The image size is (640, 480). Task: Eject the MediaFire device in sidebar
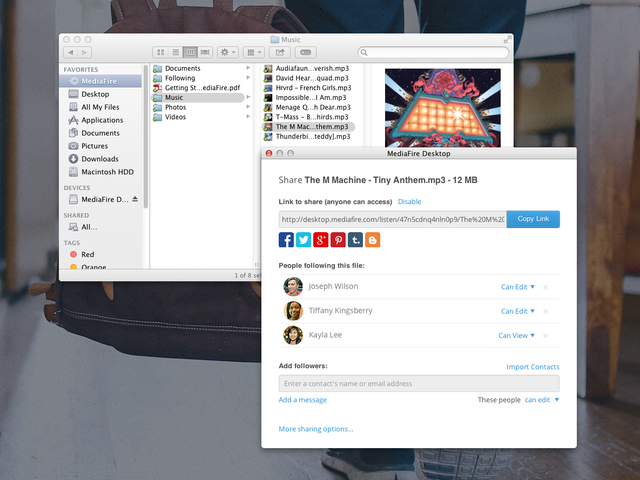point(135,199)
